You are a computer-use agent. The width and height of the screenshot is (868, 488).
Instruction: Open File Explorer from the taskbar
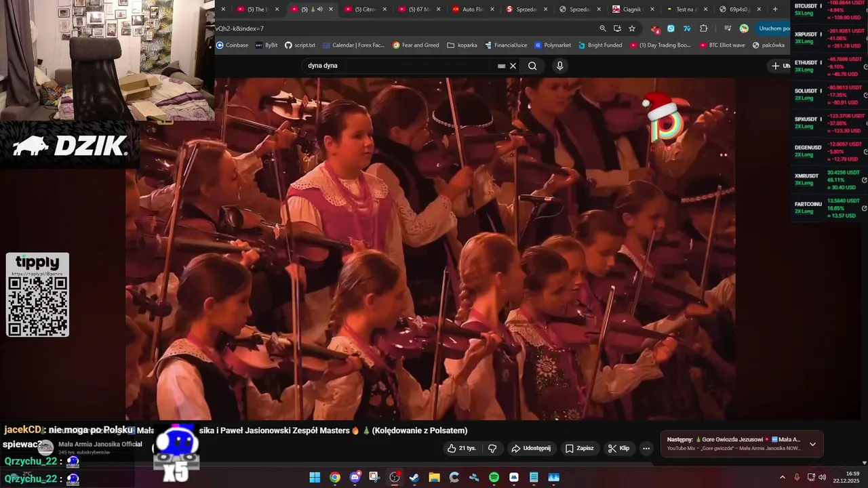434,477
